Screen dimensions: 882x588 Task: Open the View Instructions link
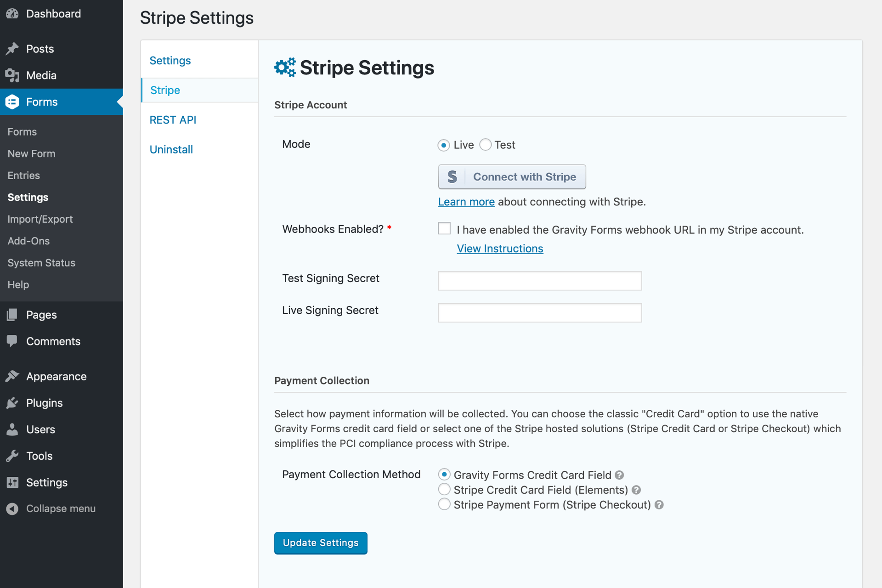coord(500,249)
